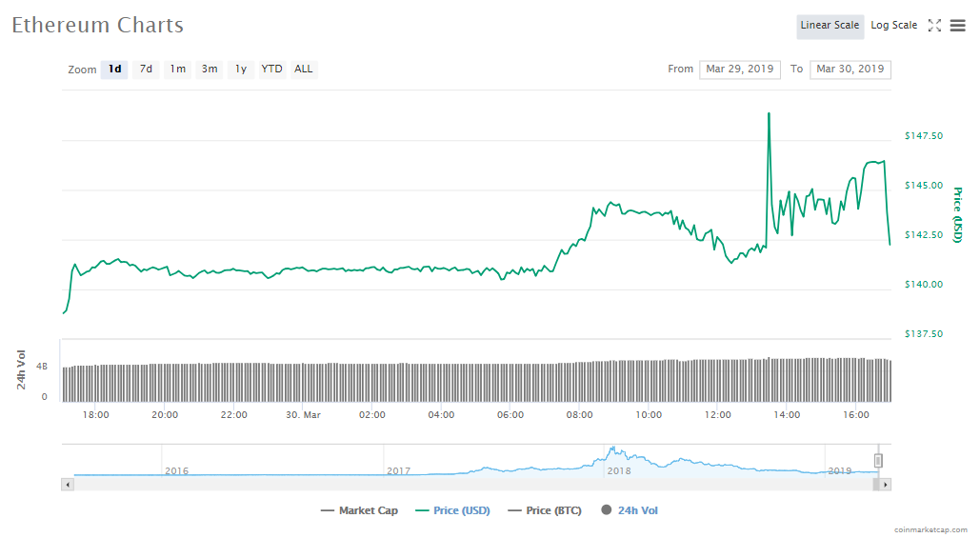980x538 pixels.
Task: Click the From date field
Action: (740, 70)
